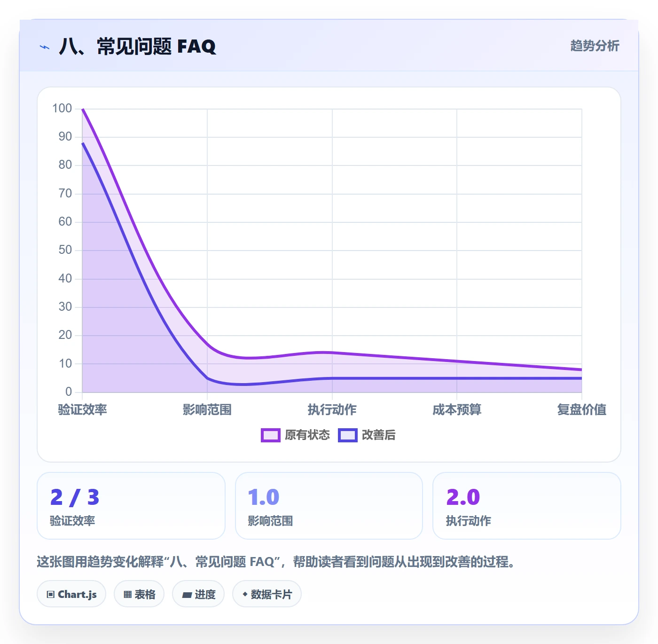
Task: Click the bar icon in the 进度 chip
Action: coord(187,595)
